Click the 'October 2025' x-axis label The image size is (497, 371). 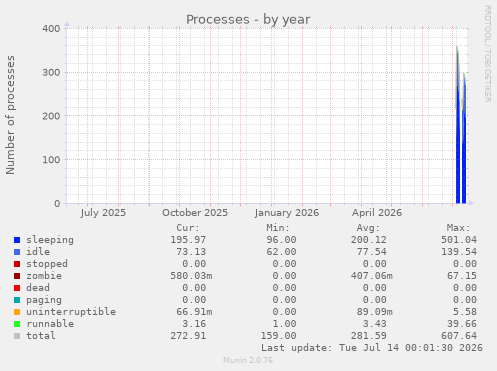[195, 213]
